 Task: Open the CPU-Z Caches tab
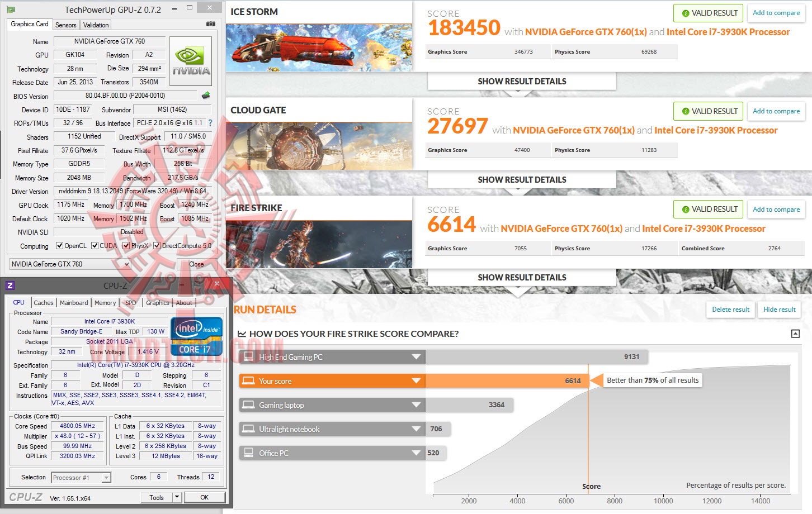click(x=44, y=303)
